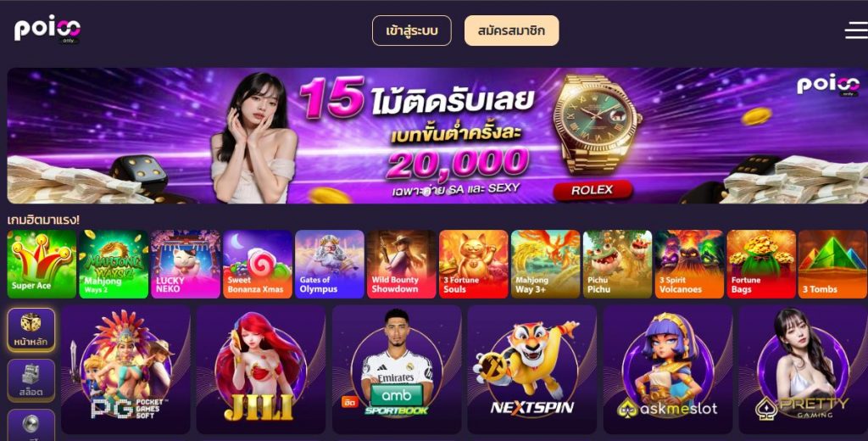Choose the Nextspin provider card
The width and height of the screenshot is (868, 441).
532,369
